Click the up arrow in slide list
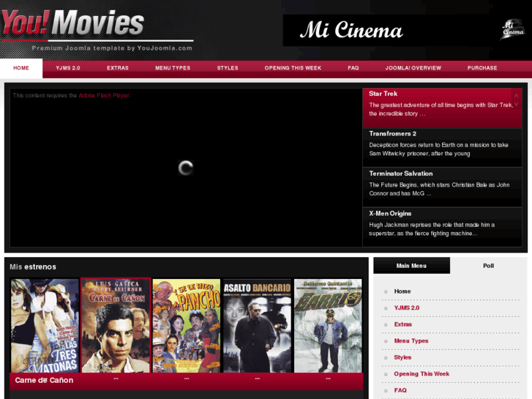 click(516, 95)
